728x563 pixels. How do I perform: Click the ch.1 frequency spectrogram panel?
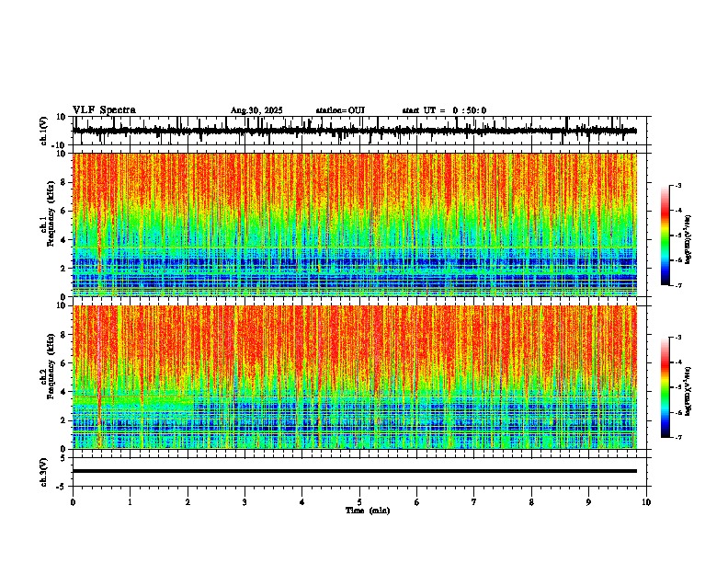coord(355,224)
